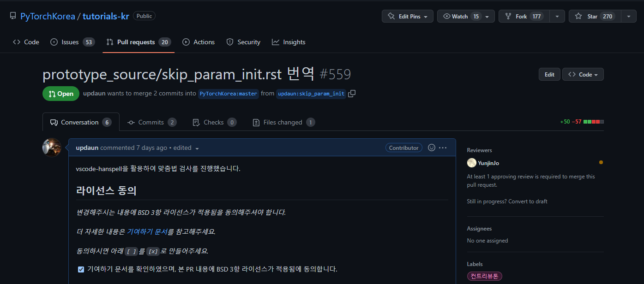Click the diffstat colored blocks indicator

[594, 122]
